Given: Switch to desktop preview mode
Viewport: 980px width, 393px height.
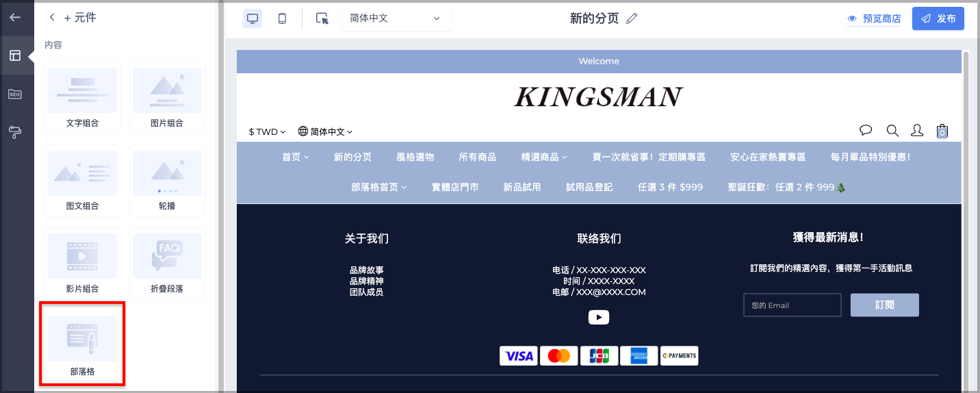Looking at the screenshot, I should point(253,18).
